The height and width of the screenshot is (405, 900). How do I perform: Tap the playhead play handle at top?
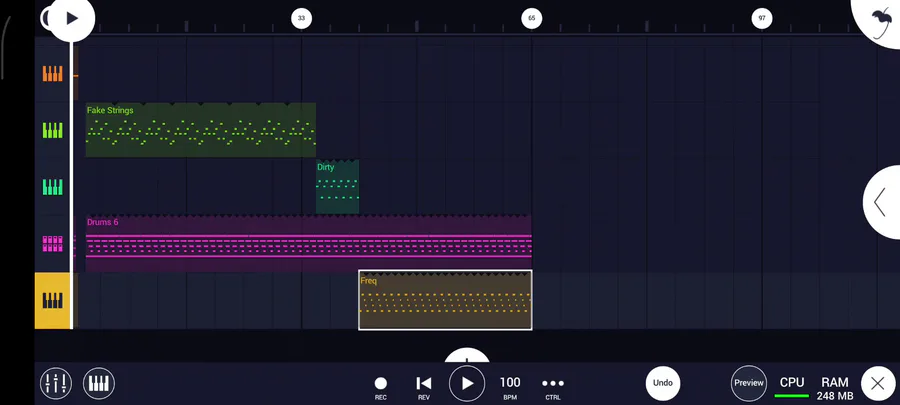71,19
